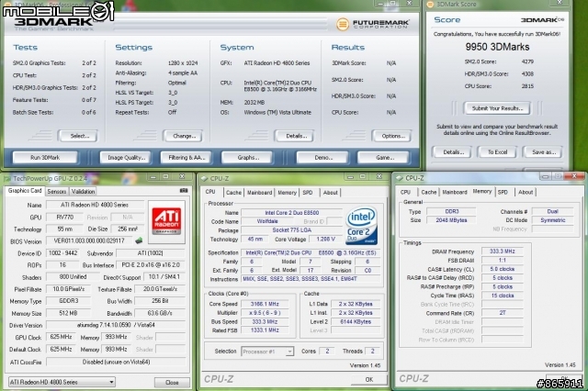Open system Details in 3DMark06 main window
The image size is (588, 391).
pyautogui.click(x=295, y=136)
